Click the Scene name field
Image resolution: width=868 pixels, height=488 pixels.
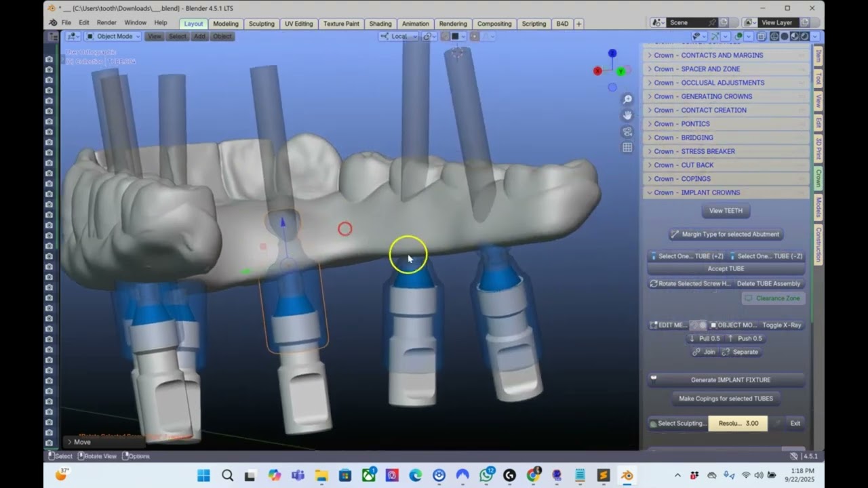click(692, 23)
